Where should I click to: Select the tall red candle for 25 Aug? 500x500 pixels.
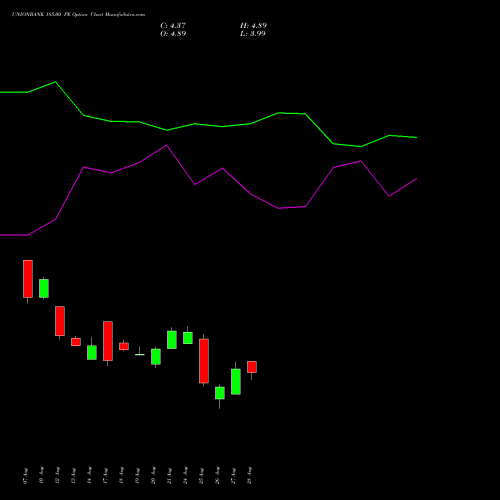point(204,361)
